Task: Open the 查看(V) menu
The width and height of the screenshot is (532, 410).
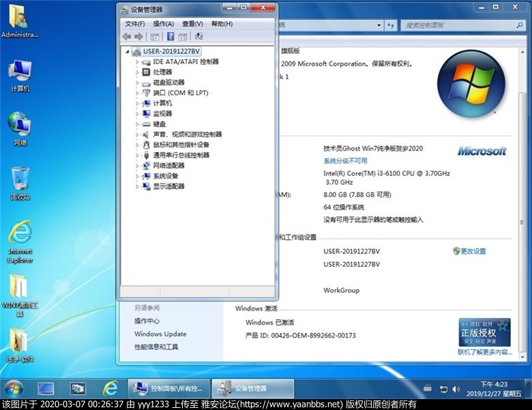Action: (x=192, y=24)
